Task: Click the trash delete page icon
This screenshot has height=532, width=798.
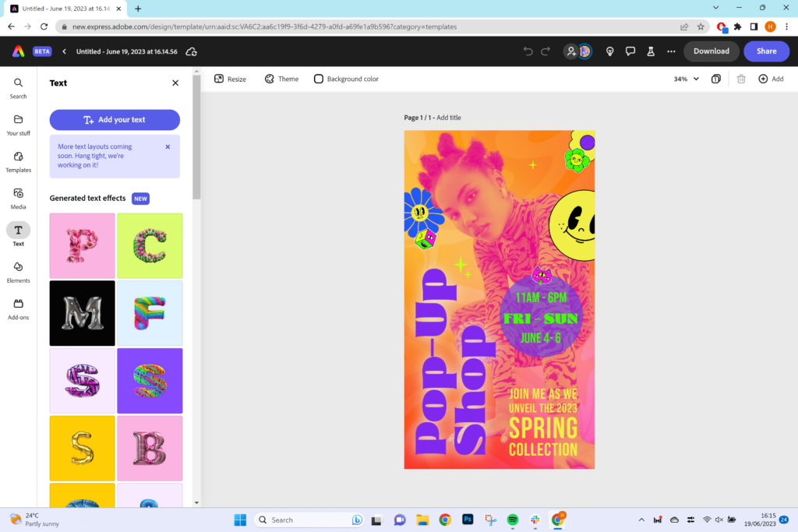Action: [x=741, y=79]
